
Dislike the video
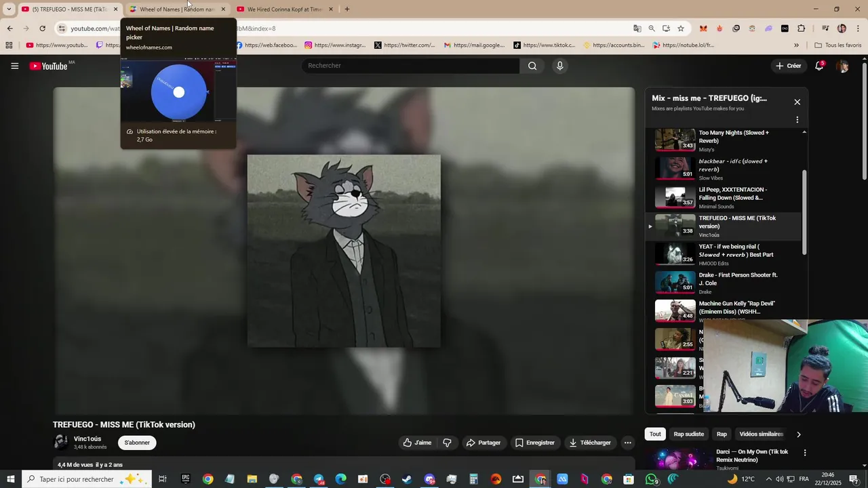click(447, 443)
